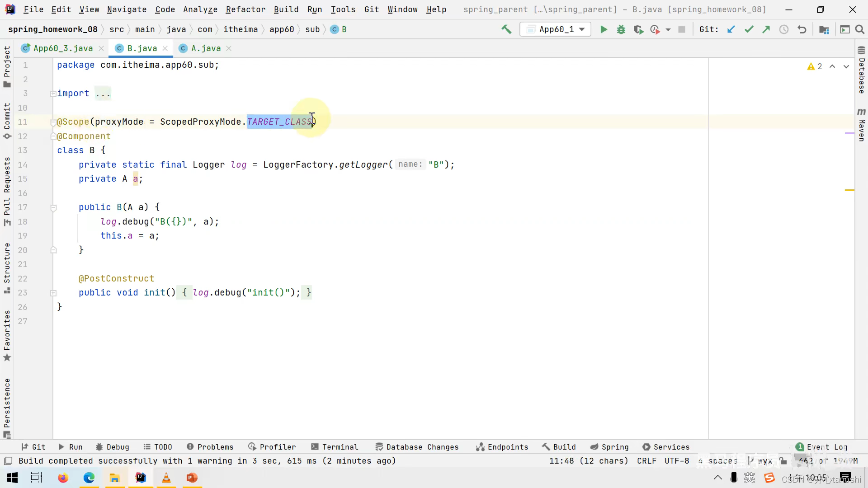
Task: Open Search Everywhere magnifier icon
Action: coord(860,29)
